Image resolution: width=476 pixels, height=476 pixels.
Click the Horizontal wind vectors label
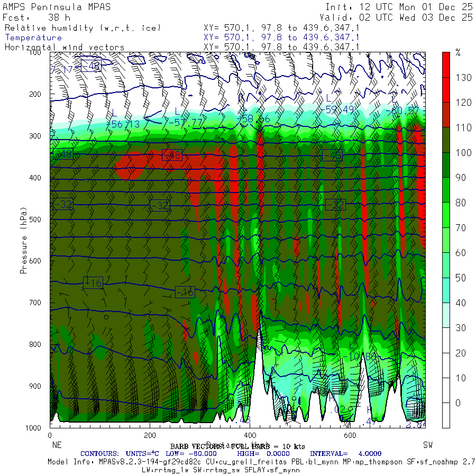(65, 48)
